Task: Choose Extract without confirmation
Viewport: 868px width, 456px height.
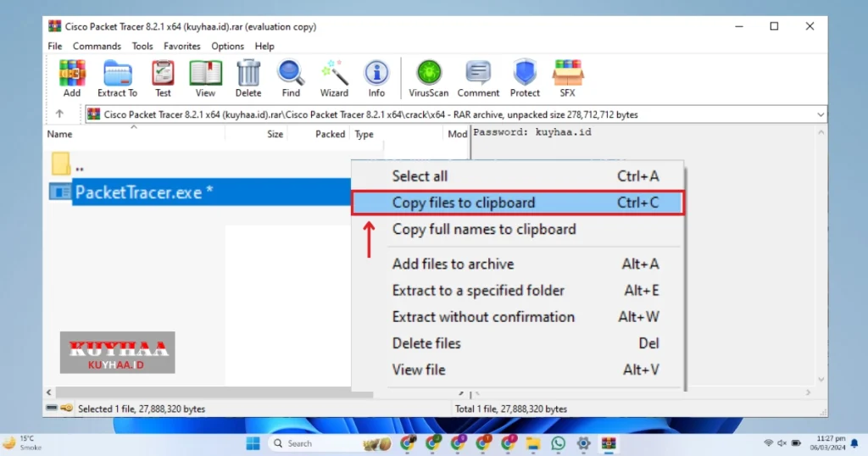Action: 518,317
